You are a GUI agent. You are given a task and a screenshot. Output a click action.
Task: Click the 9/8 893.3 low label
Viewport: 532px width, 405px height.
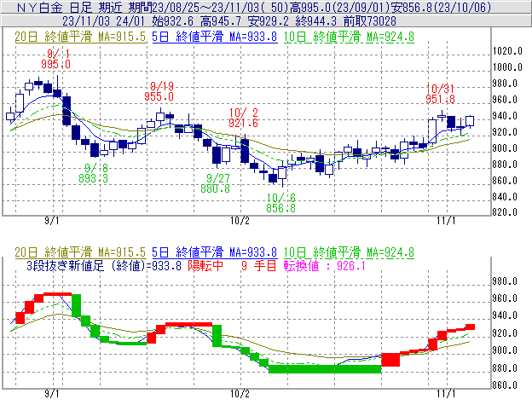point(93,173)
